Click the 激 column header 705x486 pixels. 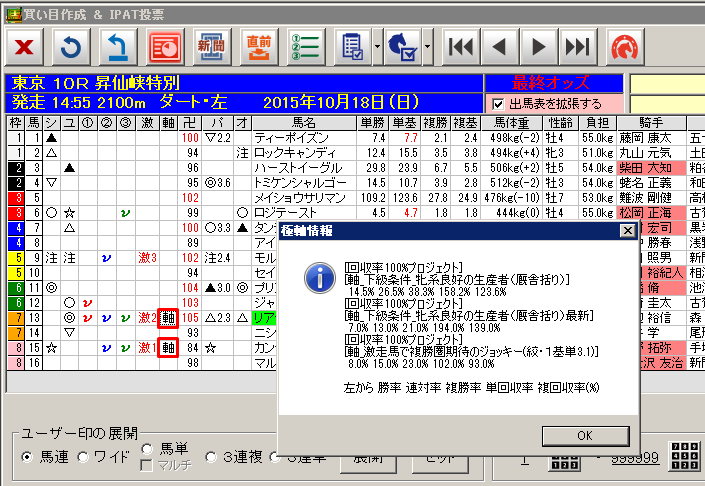[147, 122]
